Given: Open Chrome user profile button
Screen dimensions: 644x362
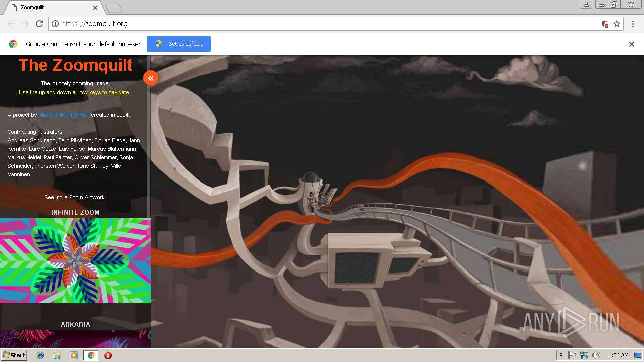Looking at the screenshot, I should [x=586, y=4].
